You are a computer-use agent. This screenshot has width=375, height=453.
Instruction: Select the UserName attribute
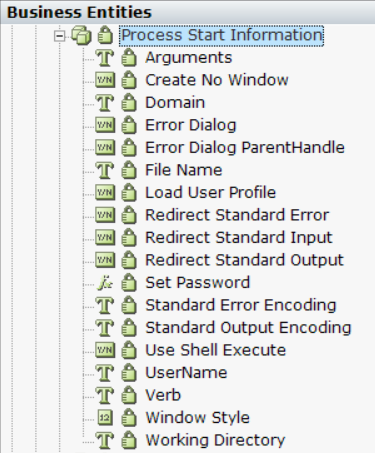point(186,373)
